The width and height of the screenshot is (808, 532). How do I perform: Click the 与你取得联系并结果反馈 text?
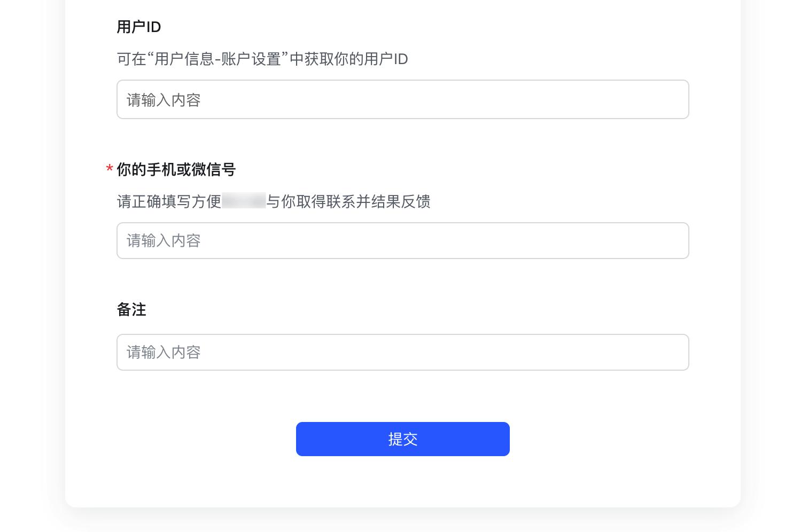coord(348,201)
